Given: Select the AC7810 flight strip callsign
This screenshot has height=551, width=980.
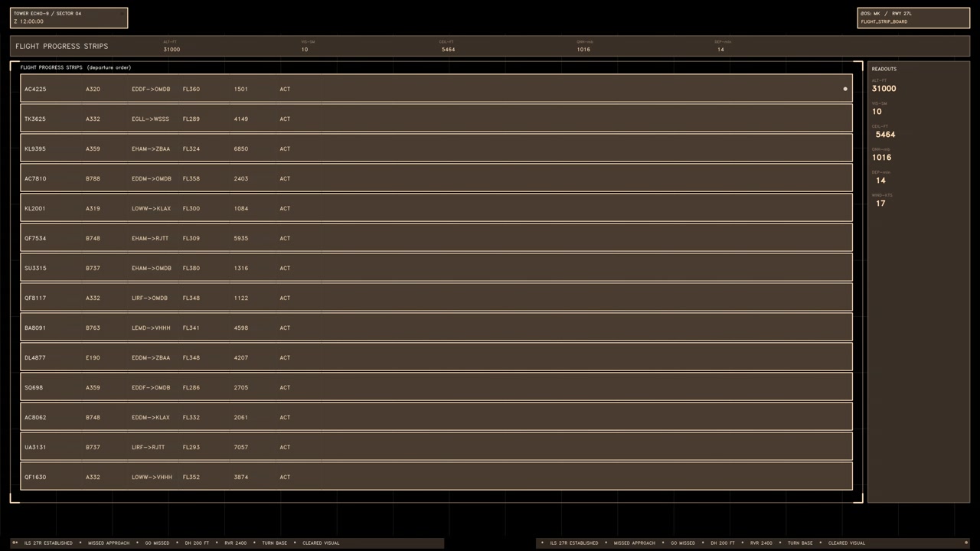Looking at the screenshot, I should [35, 179].
